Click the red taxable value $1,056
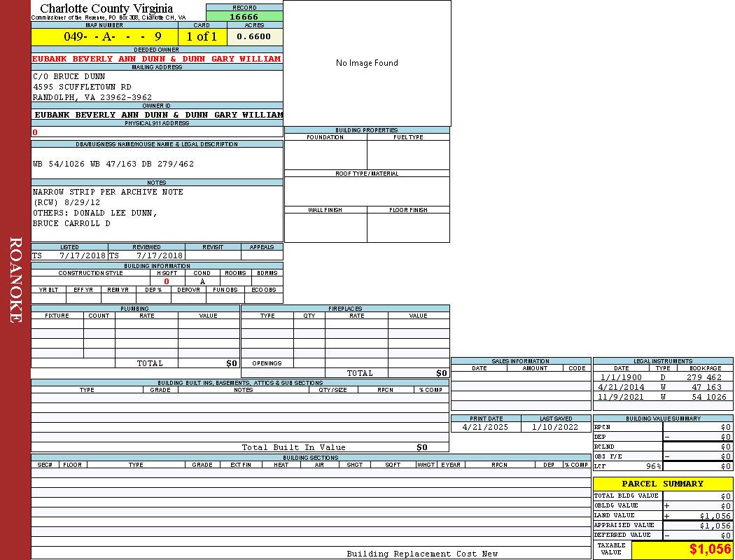This screenshot has width=735, height=560. click(710, 549)
